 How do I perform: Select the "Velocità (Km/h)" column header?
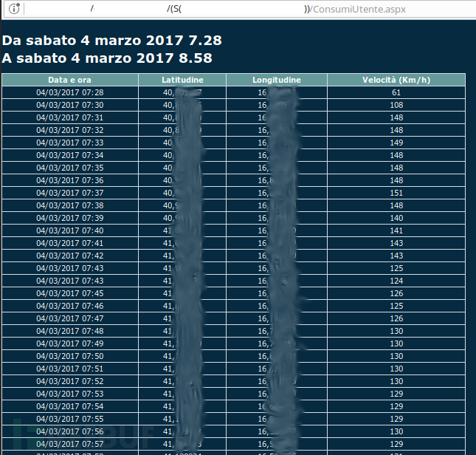(x=396, y=80)
